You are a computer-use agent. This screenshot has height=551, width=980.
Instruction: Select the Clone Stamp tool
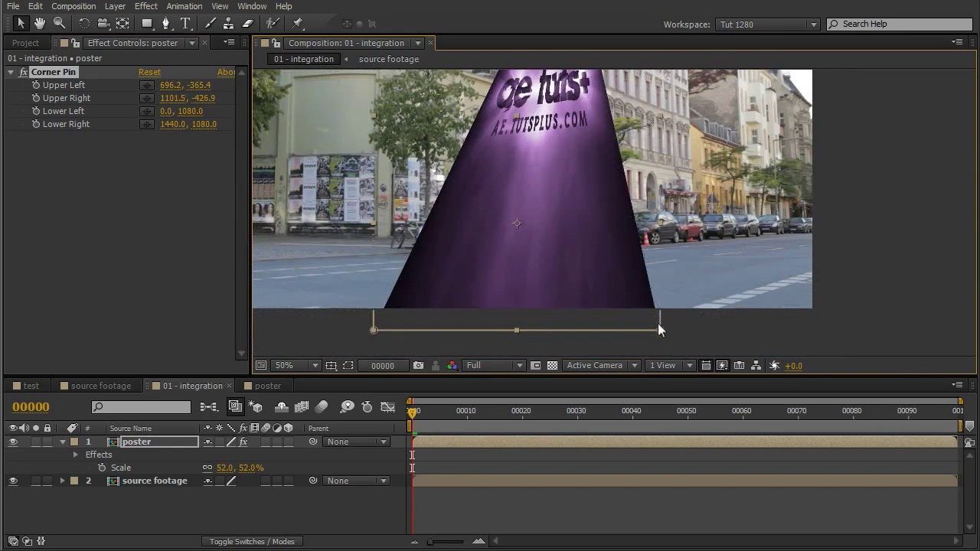pos(228,24)
